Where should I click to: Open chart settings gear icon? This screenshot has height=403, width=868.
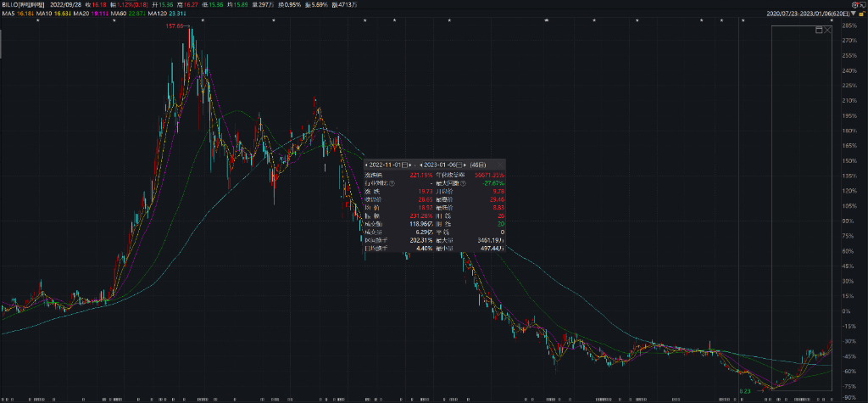tap(854, 5)
